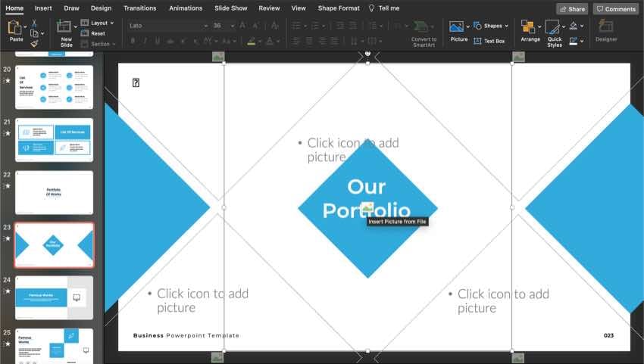
Task: Open the Comments pane button
Action: point(615,9)
